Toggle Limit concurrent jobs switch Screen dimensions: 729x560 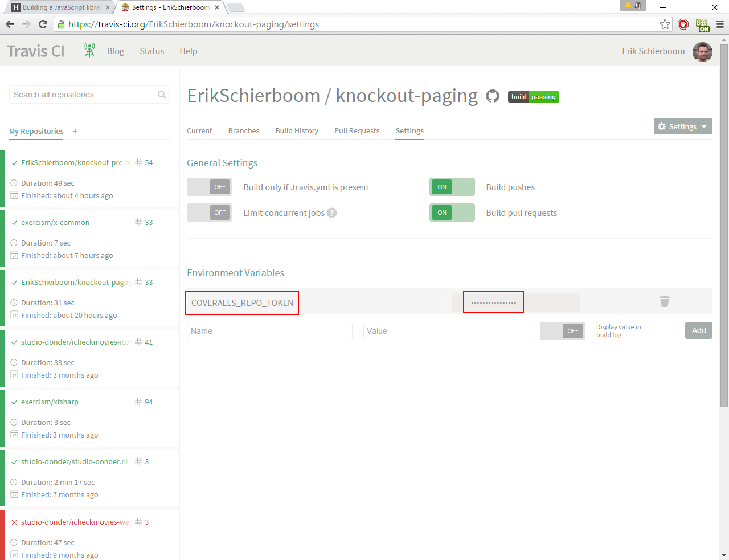tap(210, 212)
